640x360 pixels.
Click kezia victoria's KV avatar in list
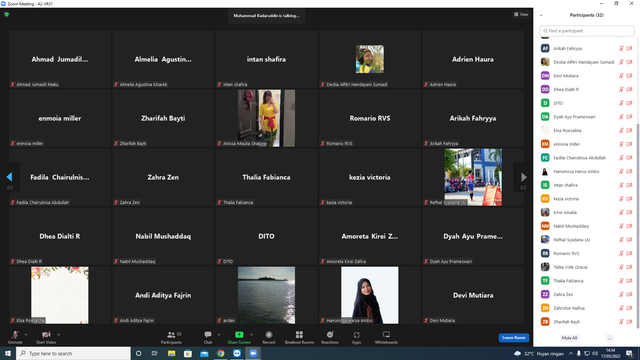click(545, 198)
